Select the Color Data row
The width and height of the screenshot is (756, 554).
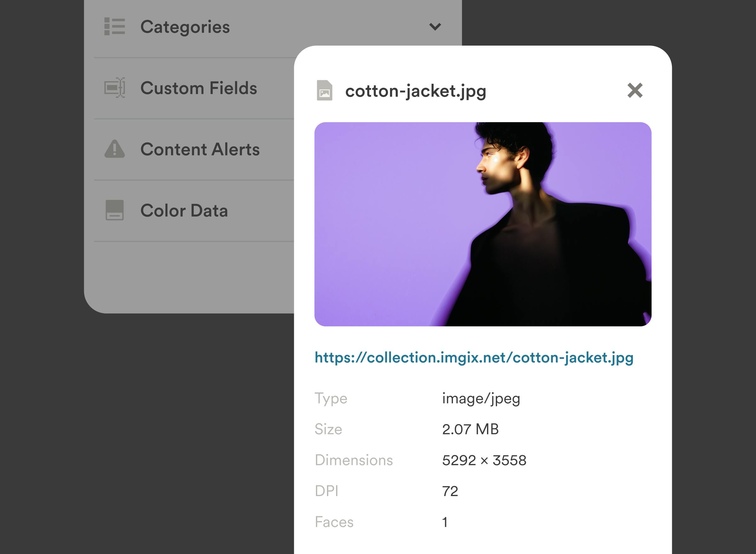[x=184, y=211]
